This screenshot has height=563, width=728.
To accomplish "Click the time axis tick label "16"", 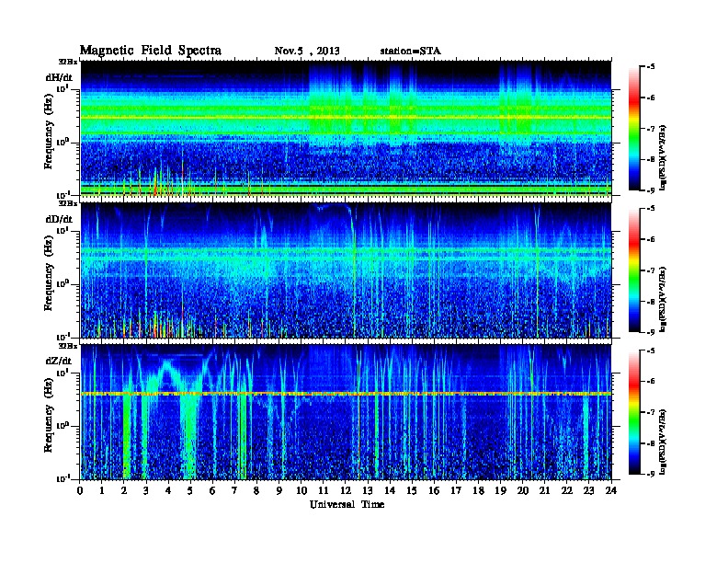I will 434,490.
